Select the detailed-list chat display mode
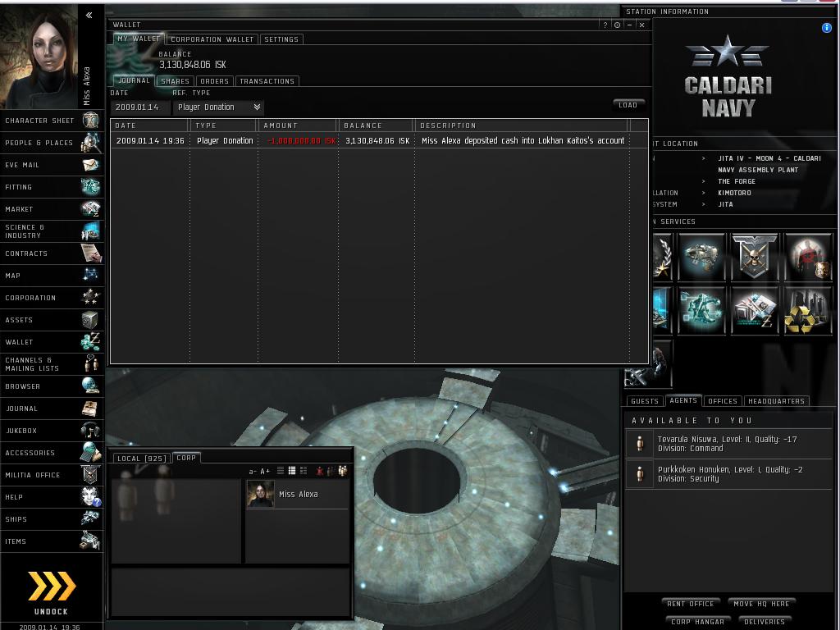Screen dimensions: 840x630 click(304, 471)
